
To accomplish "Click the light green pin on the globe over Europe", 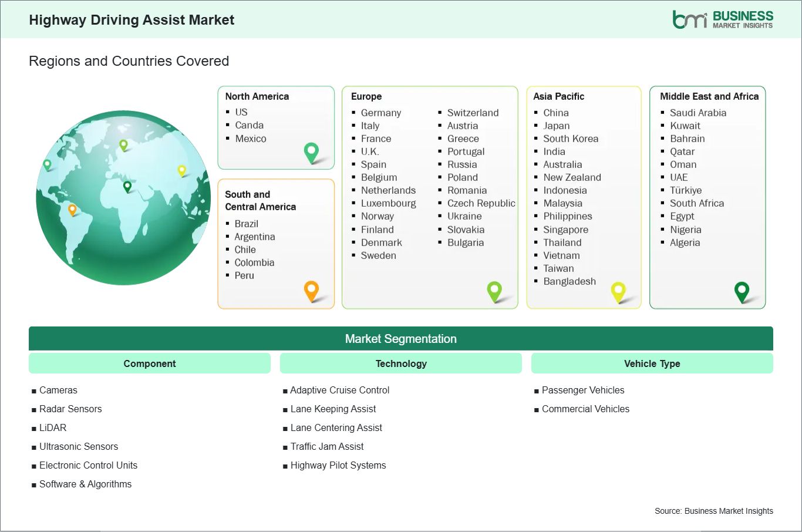I will [123, 145].
